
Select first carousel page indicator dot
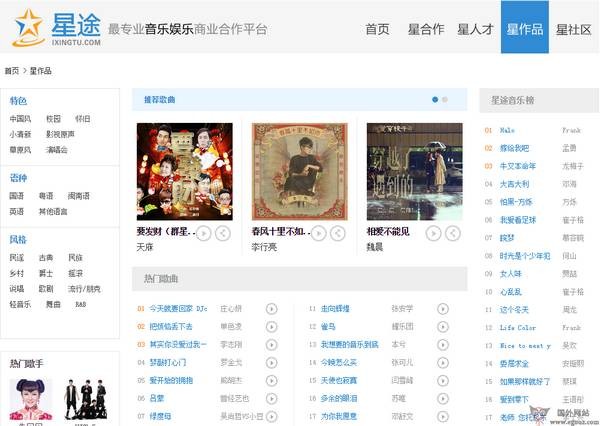[435, 100]
